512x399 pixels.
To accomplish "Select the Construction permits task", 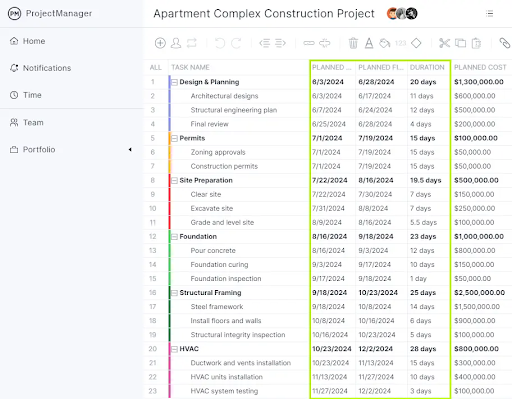I will pos(224,166).
